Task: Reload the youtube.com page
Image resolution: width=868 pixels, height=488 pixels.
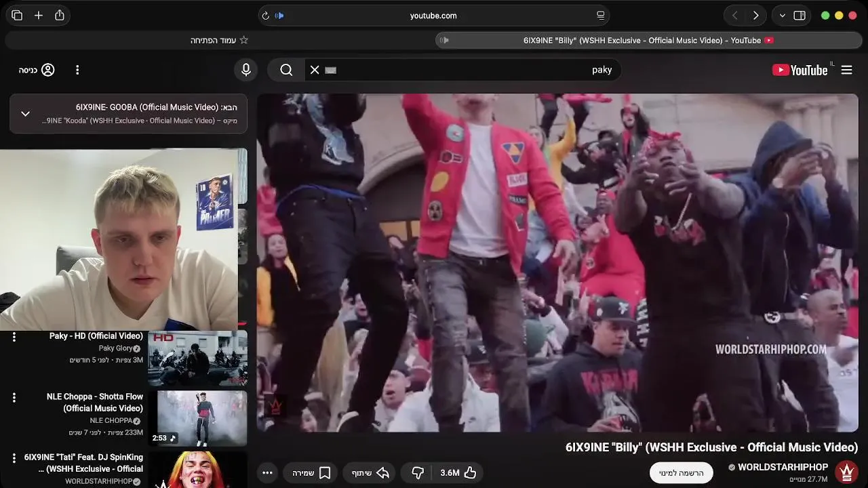Action: 265,16
